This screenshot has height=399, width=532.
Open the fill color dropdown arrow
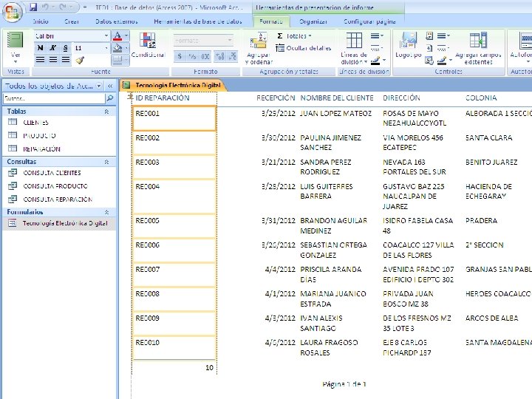click(x=126, y=48)
